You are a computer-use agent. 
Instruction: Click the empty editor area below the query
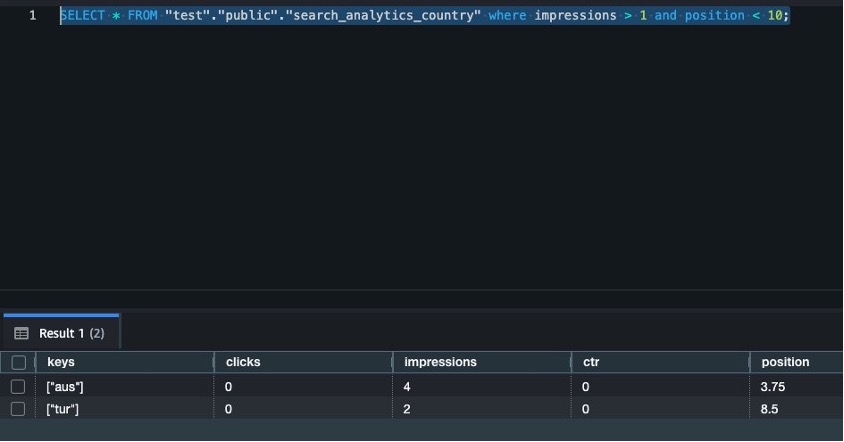point(420,160)
